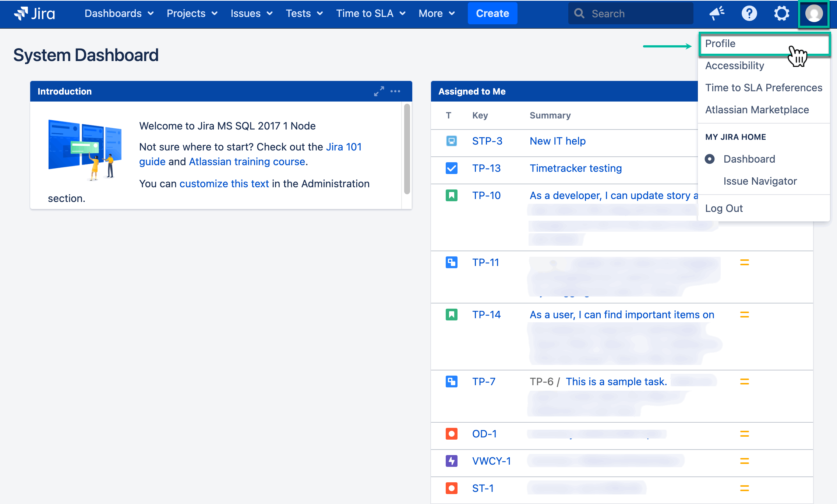Screen dimensions: 837x504
Task: Click the Jira logo
Action: click(x=34, y=14)
